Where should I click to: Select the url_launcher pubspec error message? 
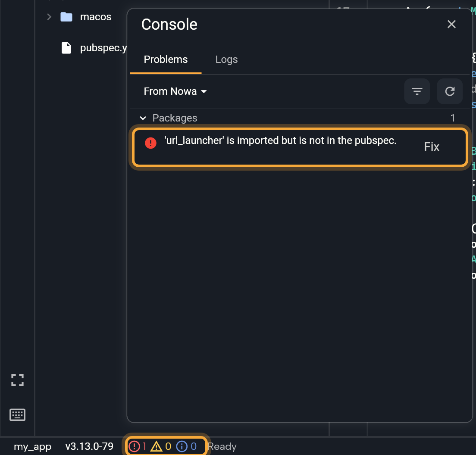click(280, 140)
